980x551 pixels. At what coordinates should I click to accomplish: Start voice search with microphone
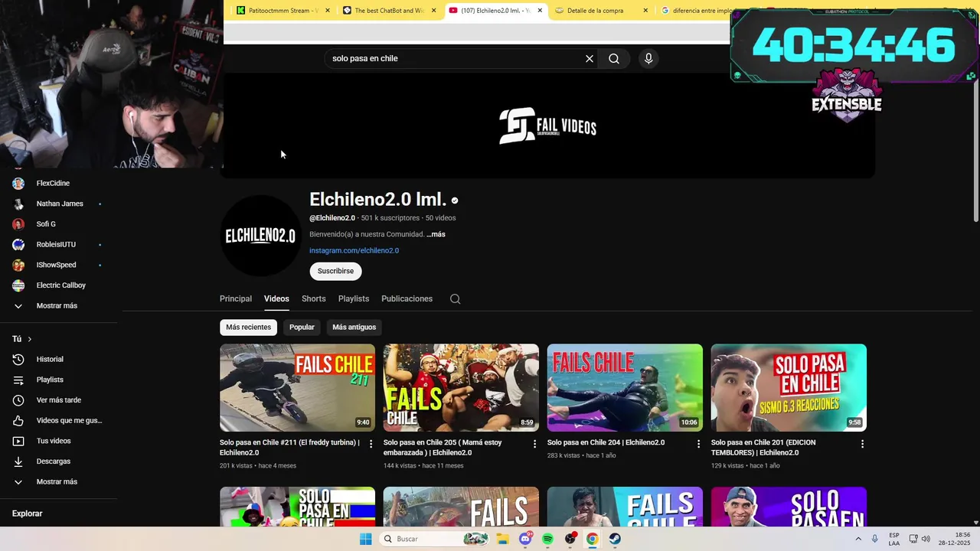648,59
